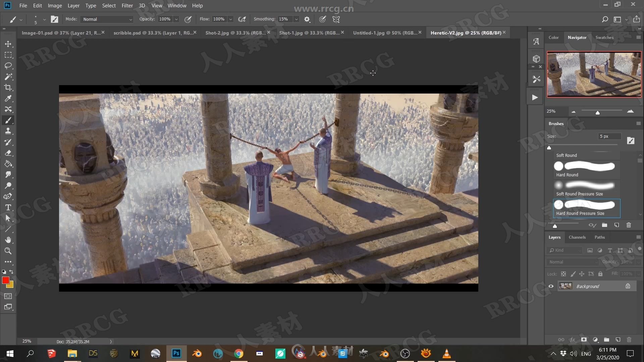Image resolution: width=644 pixels, height=362 pixels.
Task: Select the Pen tool
Action: 8,196
